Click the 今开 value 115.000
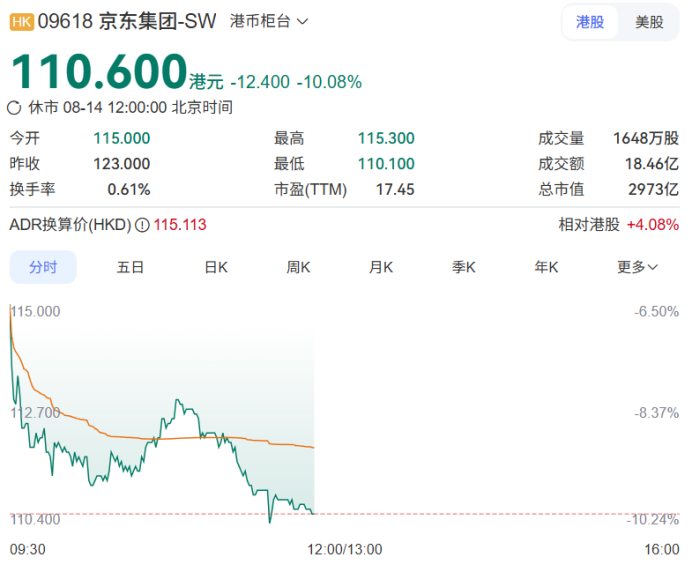Screen dimensions: 692x572 click(x=122, y=139)
